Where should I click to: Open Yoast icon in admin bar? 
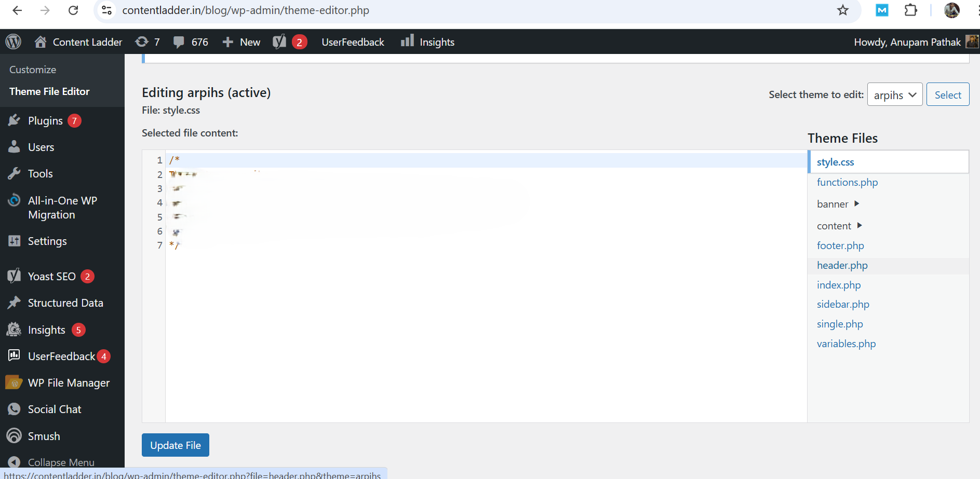pyautogui.click(x=279, y=42)
